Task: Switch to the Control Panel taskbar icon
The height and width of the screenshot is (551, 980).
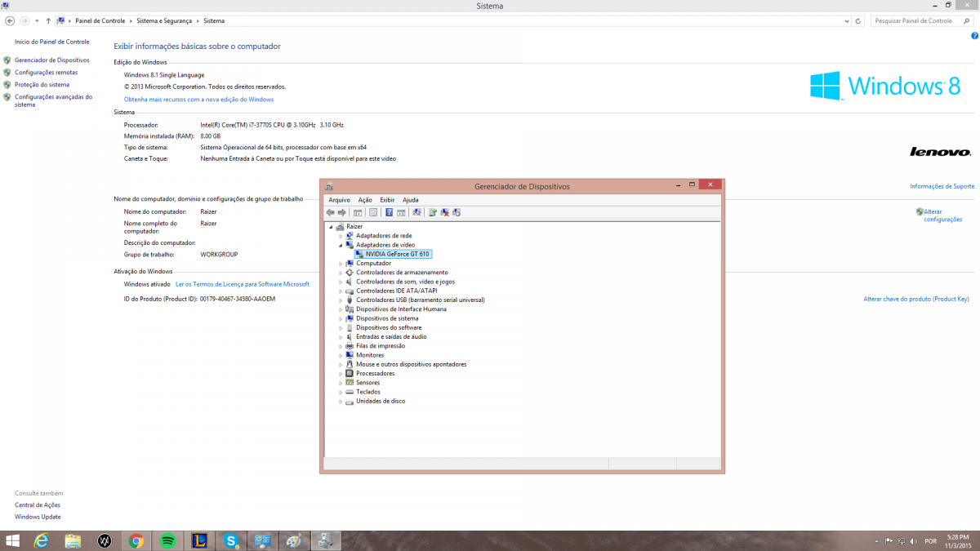Action: coord(263,540)
